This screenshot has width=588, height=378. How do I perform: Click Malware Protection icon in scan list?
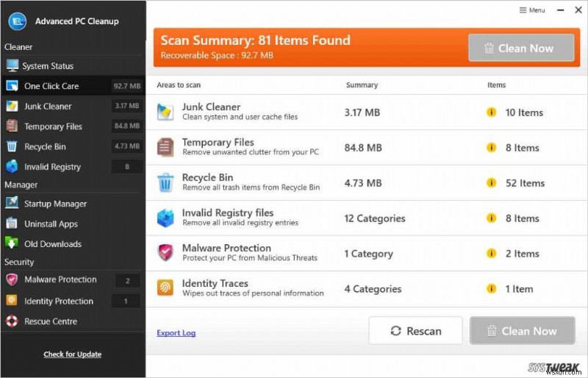click(x=165, y=253)
